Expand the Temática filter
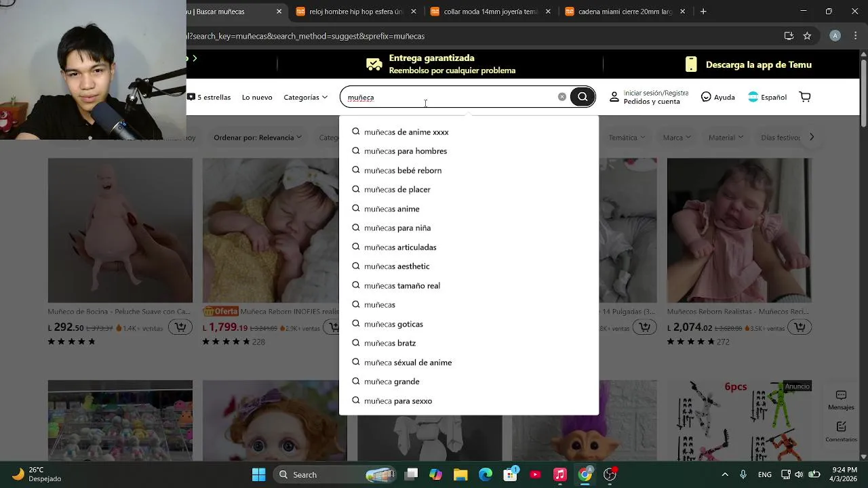The width and height of the screenshot is (868, 488). [x=626, y=138]
